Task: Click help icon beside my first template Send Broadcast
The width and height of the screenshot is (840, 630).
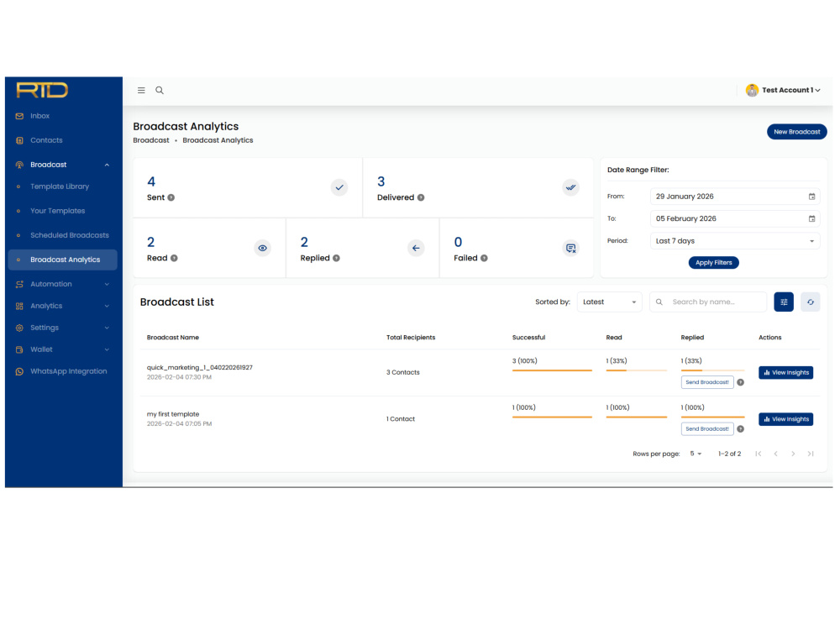Action: tap(740, 429)
